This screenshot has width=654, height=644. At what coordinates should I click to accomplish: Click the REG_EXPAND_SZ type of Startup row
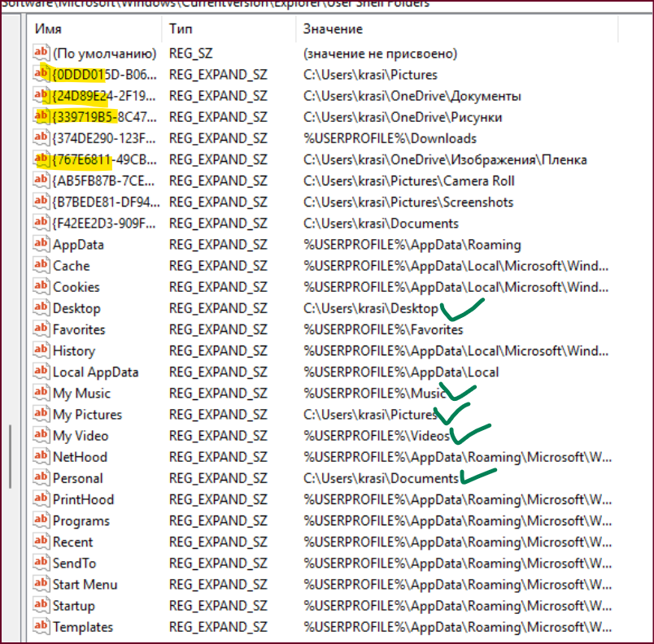point(218,606)
